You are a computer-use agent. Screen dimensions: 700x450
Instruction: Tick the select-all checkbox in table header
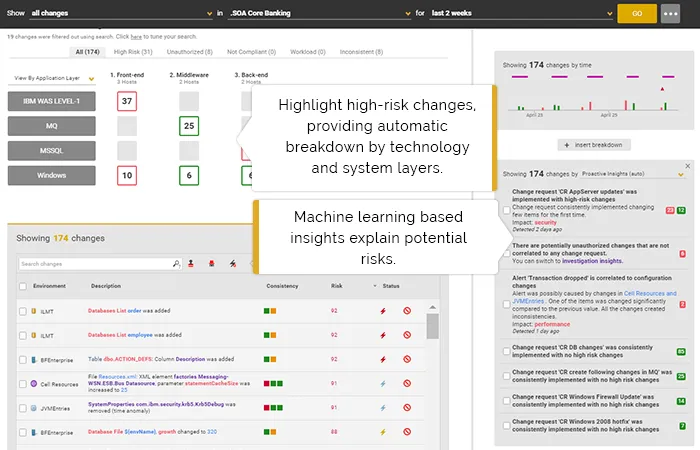coord(22,286)
